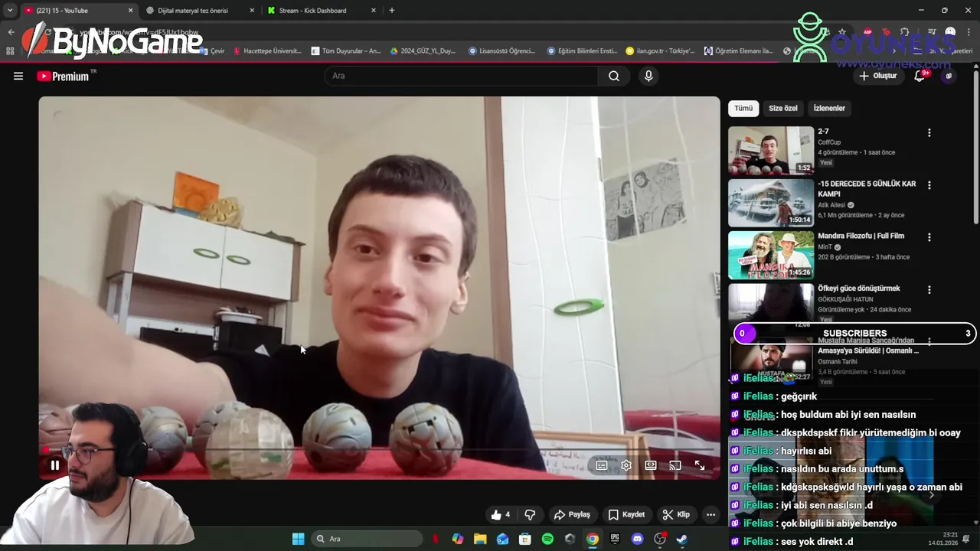980x551 pixels.
Task: Open ilan.gov.tr bookmark
Action: (x=660, y=51)
